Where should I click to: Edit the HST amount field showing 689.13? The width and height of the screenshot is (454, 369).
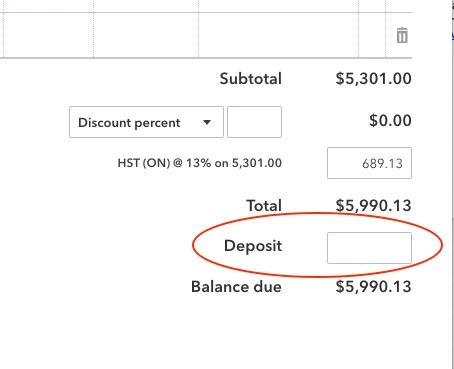(369, 163)
